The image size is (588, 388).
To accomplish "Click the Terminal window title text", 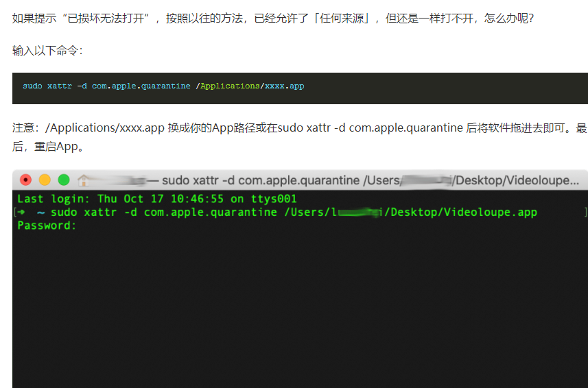I will click(371, 180).
